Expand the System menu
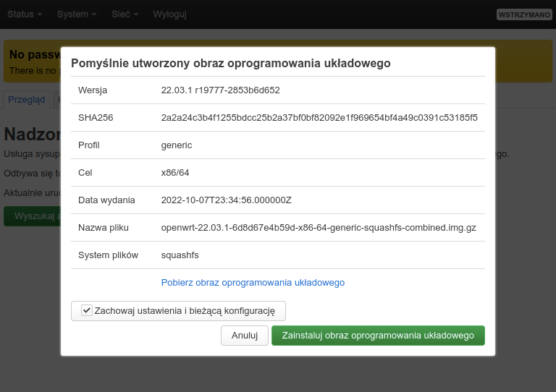 point(77,14)
